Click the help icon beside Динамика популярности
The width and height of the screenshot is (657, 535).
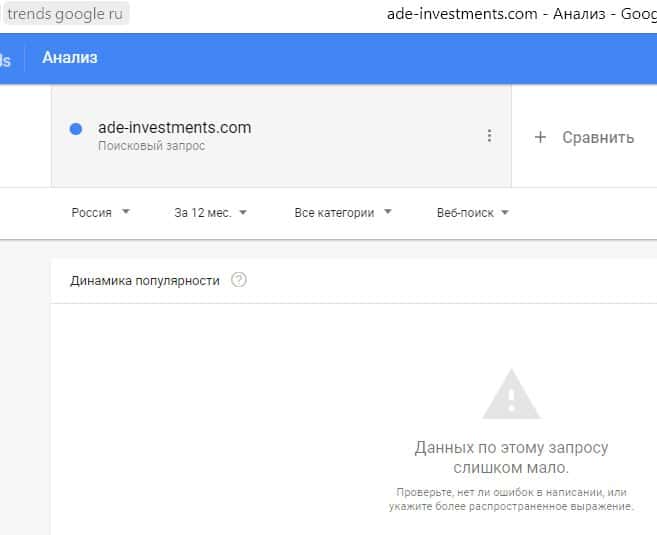click(x=238, y=280)
